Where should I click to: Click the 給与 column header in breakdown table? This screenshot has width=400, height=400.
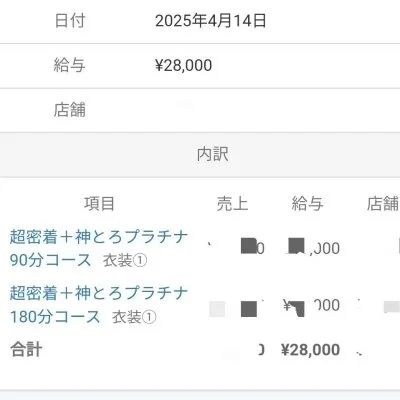click(307, 204)
